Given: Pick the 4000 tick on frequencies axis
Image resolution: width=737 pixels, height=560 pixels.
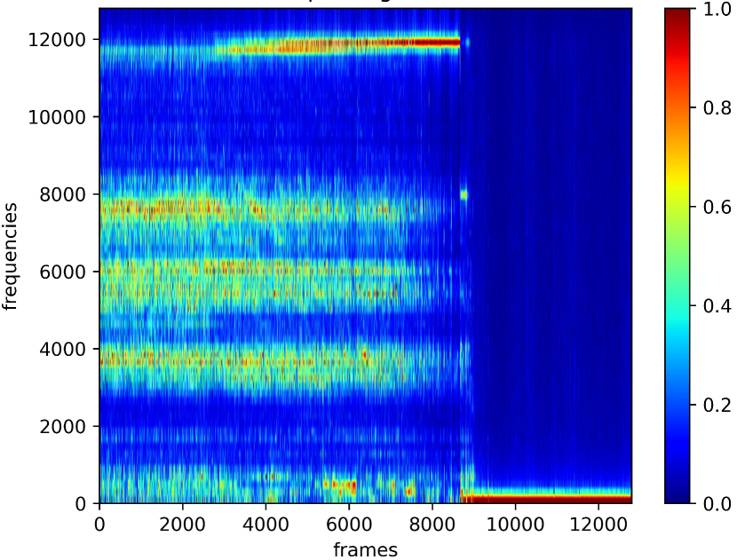Looking at the screenshot, I should (62, 349).
